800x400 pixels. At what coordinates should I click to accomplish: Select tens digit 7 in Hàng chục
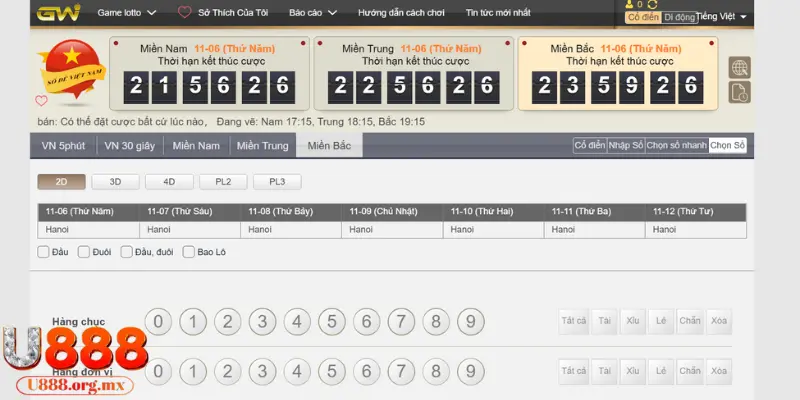(x=401, y=322)
